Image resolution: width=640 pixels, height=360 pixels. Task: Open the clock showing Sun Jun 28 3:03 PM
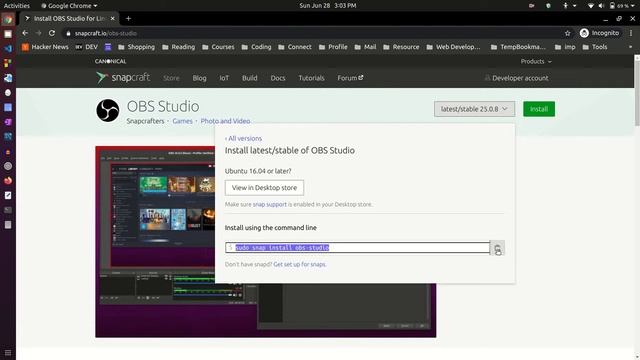(328, 6)
